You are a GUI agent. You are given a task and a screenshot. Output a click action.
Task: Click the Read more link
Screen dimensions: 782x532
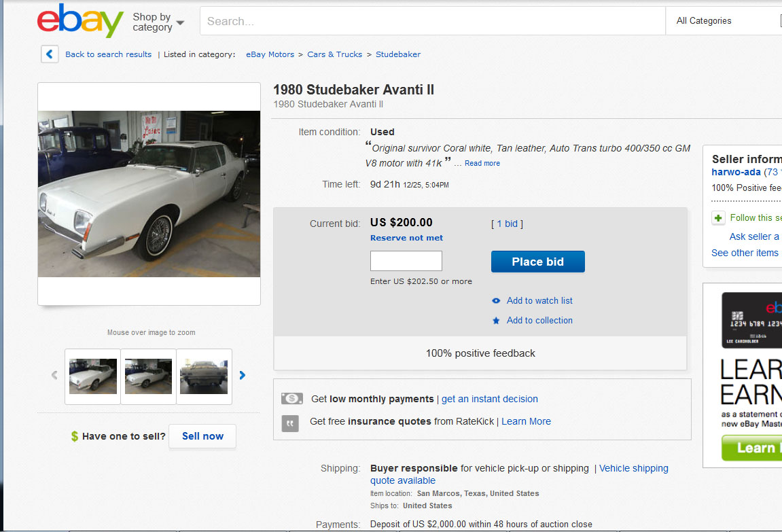(482, 164)
